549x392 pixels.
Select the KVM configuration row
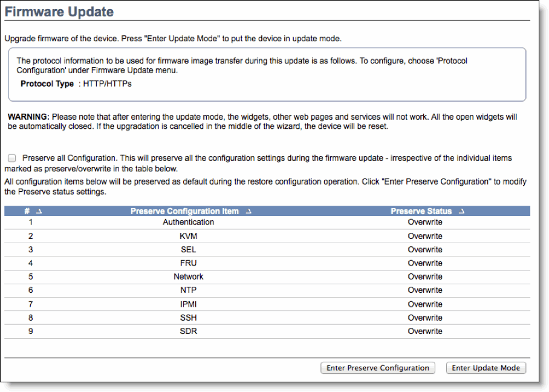[x=267, y=236]
